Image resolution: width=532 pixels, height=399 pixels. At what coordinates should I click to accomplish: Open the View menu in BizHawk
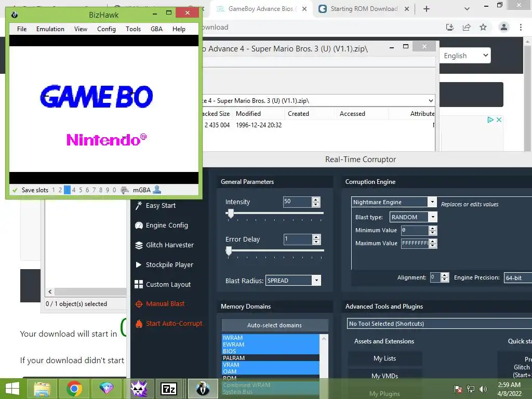tap(81, 29)
